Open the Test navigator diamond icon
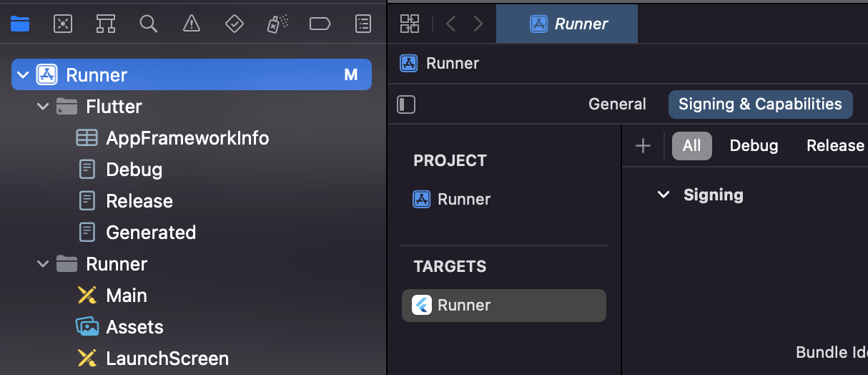 click(235, 24)
